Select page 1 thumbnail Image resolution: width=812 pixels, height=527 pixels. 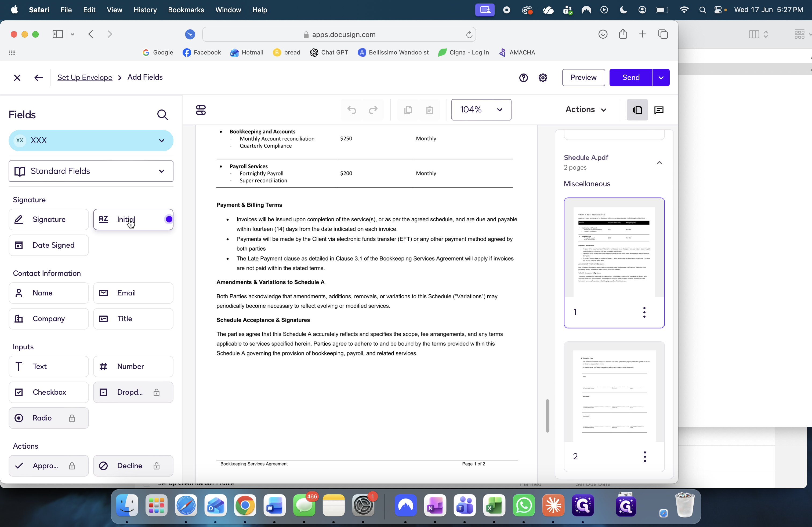(x=614, y=263)
